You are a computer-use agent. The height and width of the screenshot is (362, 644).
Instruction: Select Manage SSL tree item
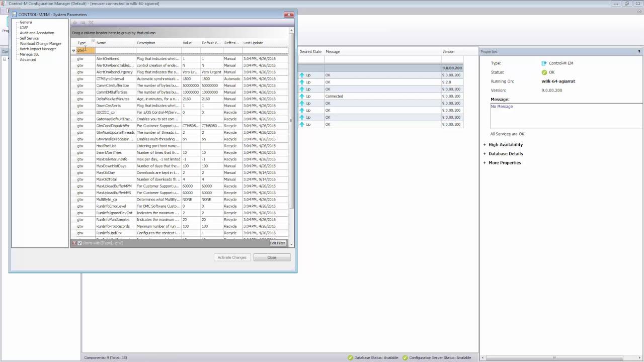pyautogui.click(x=29, y=54)
